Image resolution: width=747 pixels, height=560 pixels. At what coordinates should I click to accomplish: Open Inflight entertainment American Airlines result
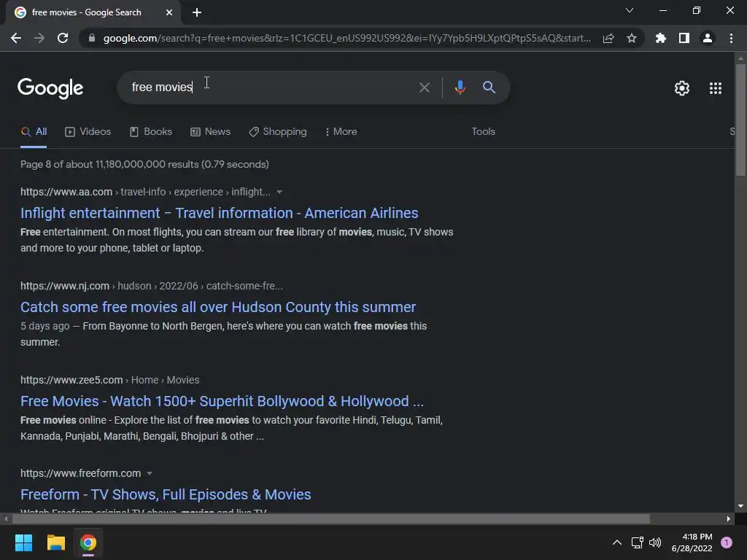point(219,213)
